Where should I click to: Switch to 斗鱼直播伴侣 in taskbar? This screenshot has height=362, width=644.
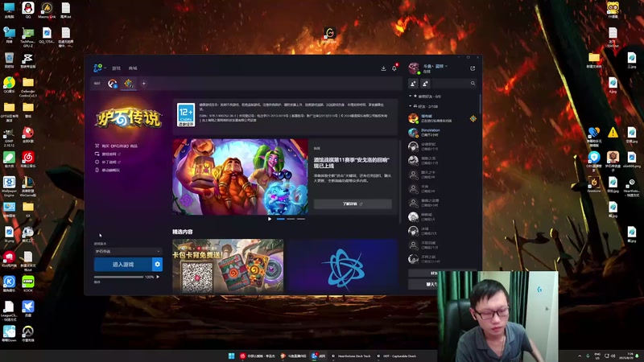(294, 356)
